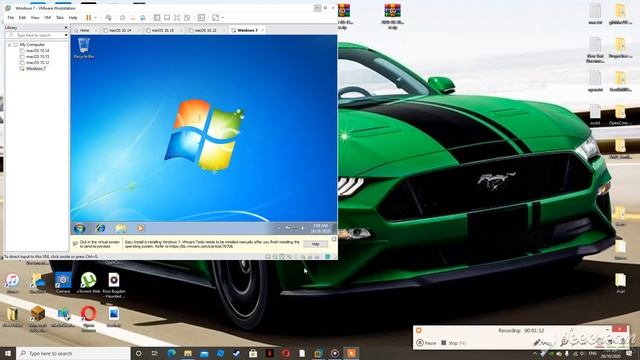This screenshot has width=640, height=360.
Task: Take a snapshot of this virtual machine
Action: (122, 18)
